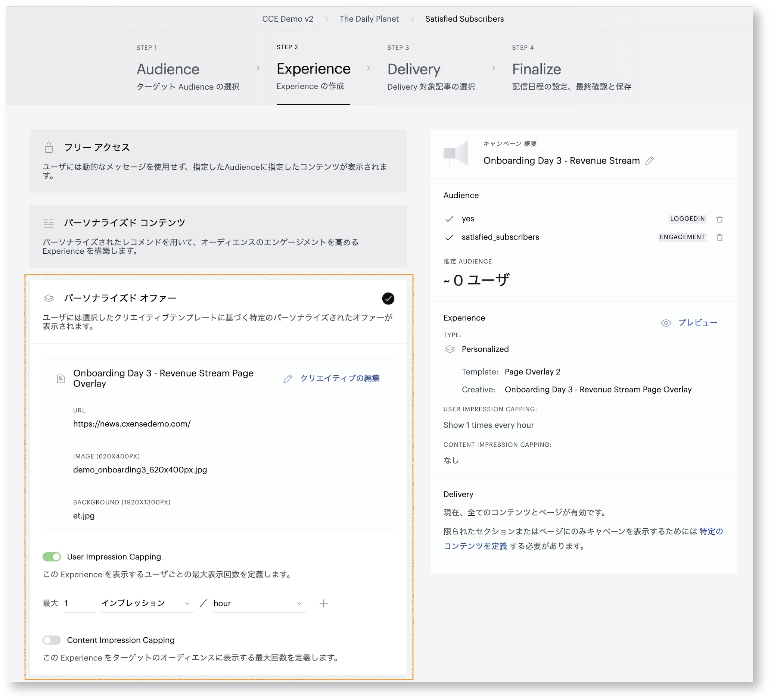Enable Content Impression Capping toggle
771x700 pixels.
52,640
